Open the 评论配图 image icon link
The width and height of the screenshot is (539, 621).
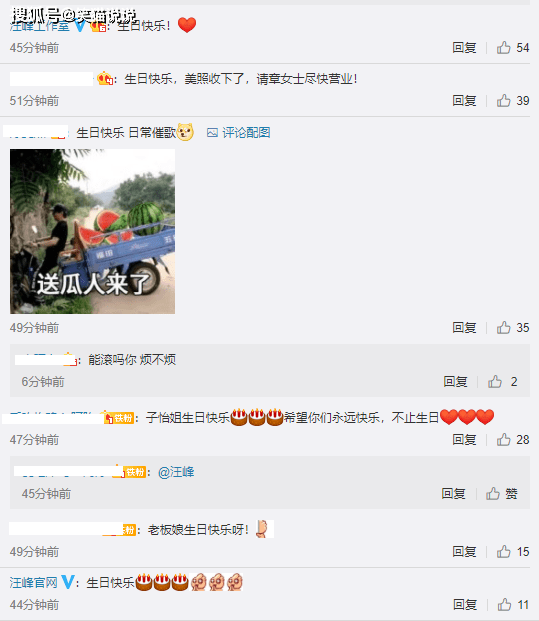pyautogui.click(x=238, y=133)
